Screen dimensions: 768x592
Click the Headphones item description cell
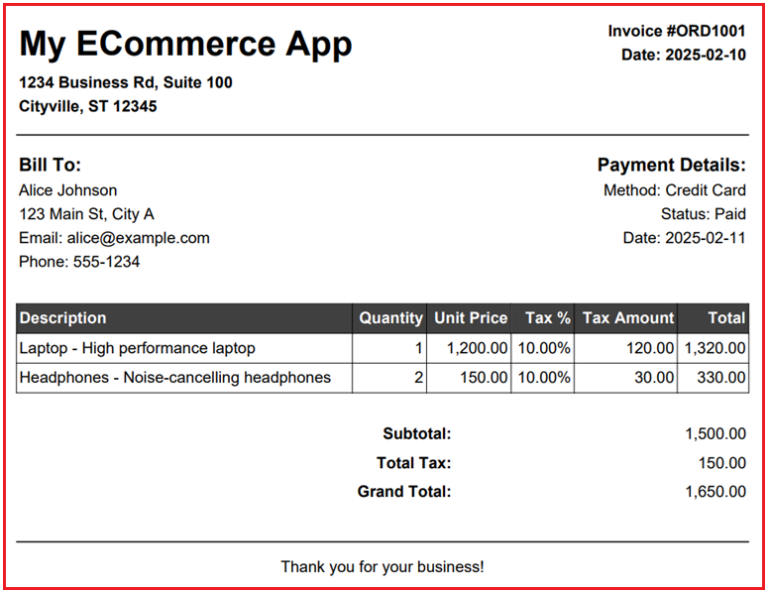pyautogui.click(x=175, y=377)
